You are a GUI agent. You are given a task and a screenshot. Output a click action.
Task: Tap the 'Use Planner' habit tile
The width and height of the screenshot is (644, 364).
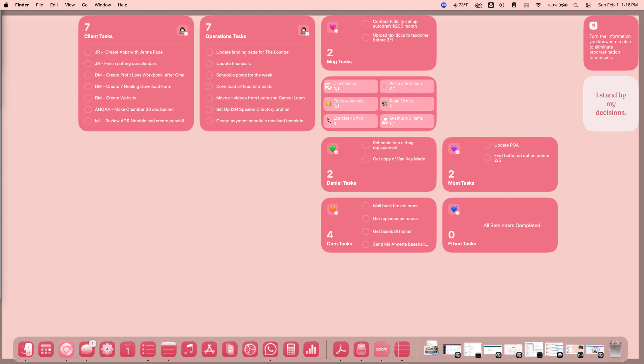(x=350, y=86)
